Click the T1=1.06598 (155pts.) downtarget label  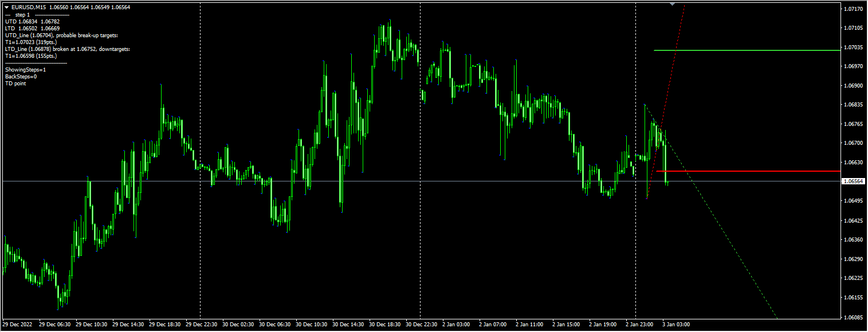click(32, 56)
